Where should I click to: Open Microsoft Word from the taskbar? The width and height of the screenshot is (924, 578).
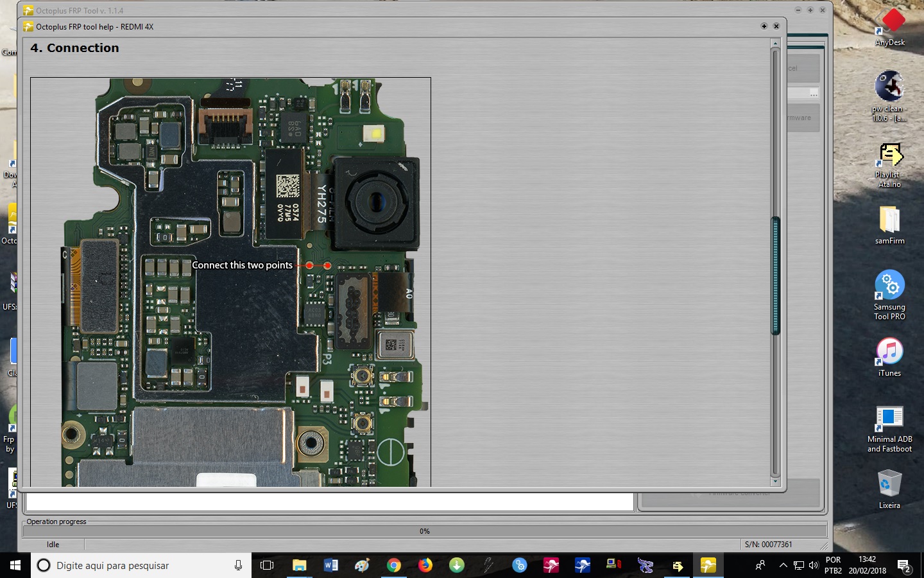click(x=330, y=565)
